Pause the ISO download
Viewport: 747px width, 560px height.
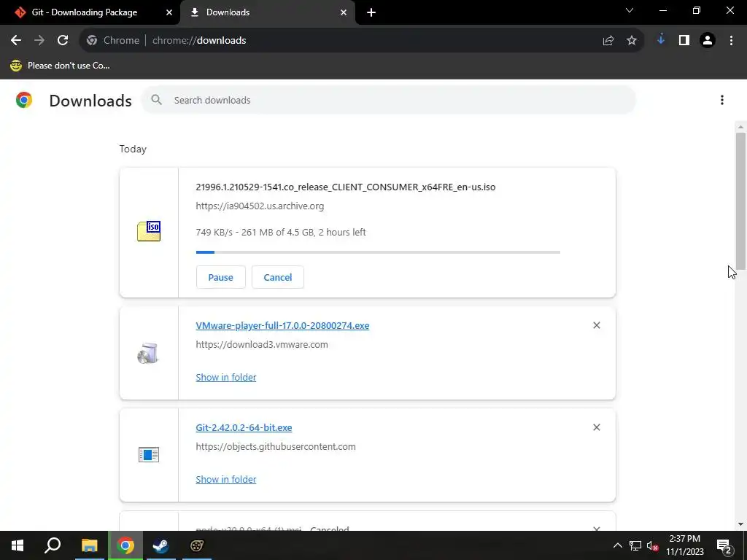(x=220, y=277)
